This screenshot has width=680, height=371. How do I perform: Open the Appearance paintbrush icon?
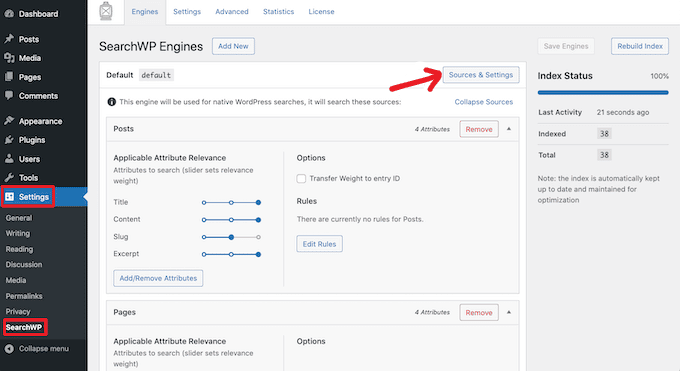coord(9,121)
